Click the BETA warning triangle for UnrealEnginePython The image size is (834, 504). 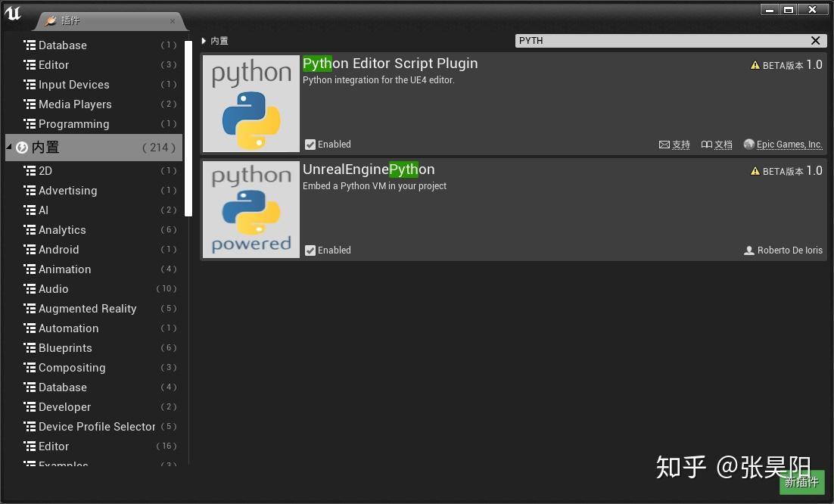(x=755, y=171)
